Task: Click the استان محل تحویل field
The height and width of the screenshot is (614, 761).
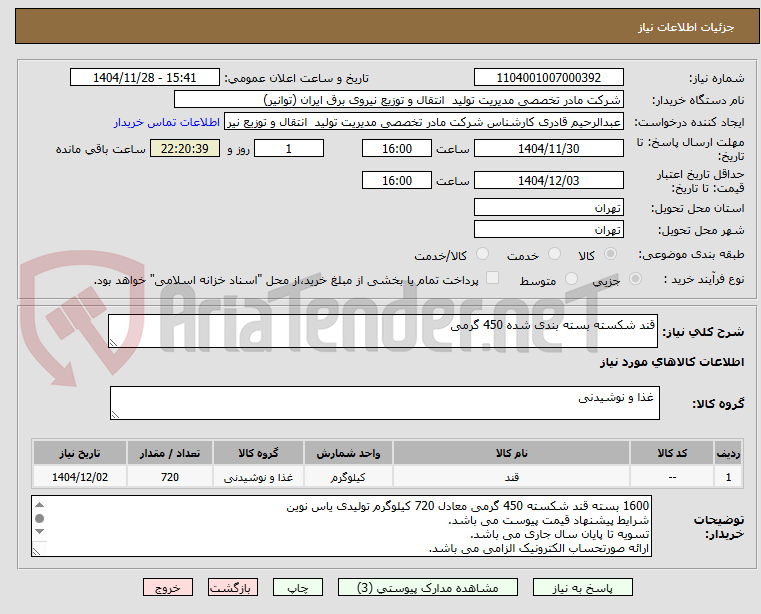Action: point(548,207)
